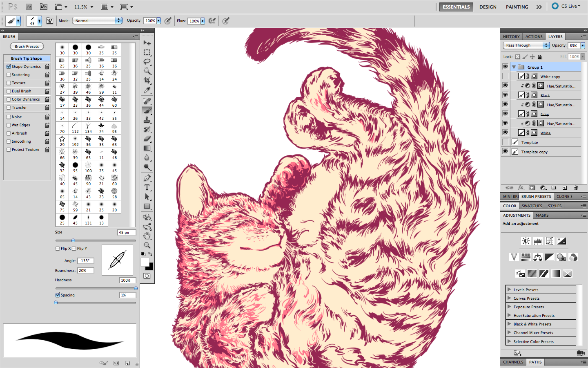The image size is (588, 368).
Task: Toggle airbrush mode in options bar
Action: coord(212,20)
